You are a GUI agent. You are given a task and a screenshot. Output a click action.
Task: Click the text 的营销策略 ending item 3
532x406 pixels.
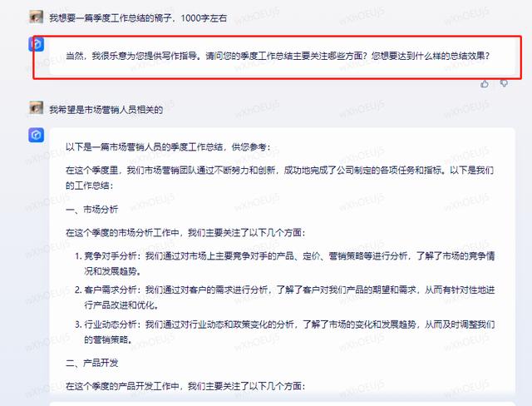point(108,339)
